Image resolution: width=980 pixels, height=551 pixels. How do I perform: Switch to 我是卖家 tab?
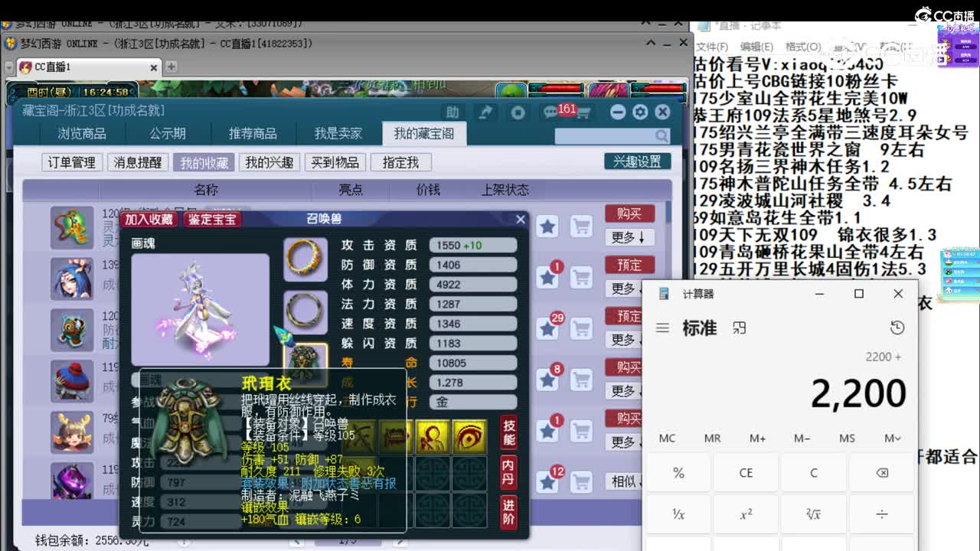338,133
